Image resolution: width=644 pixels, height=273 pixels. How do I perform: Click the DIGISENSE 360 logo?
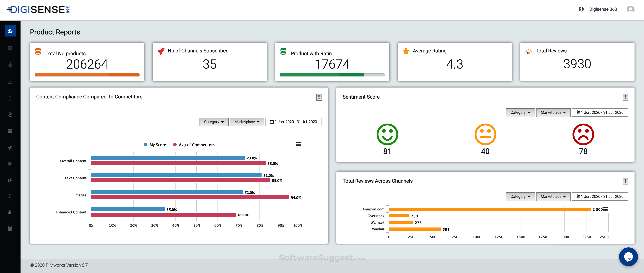38,9
